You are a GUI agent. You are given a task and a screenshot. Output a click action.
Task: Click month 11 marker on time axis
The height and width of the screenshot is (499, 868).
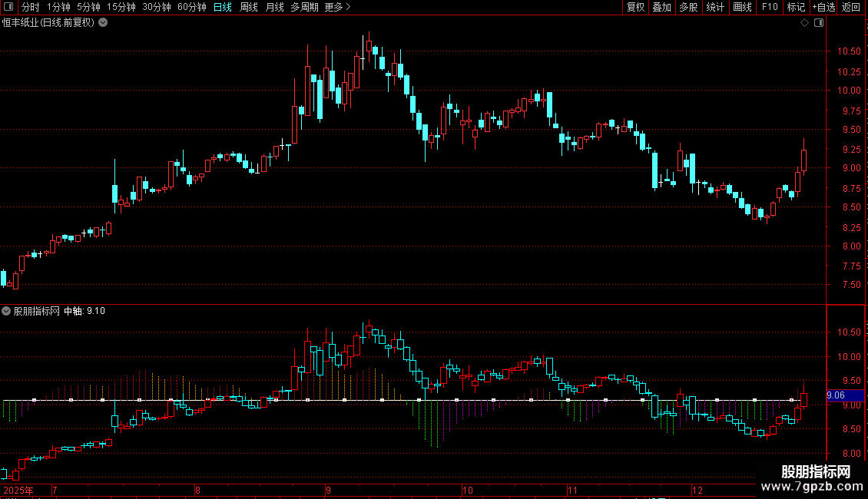[572, 490]
